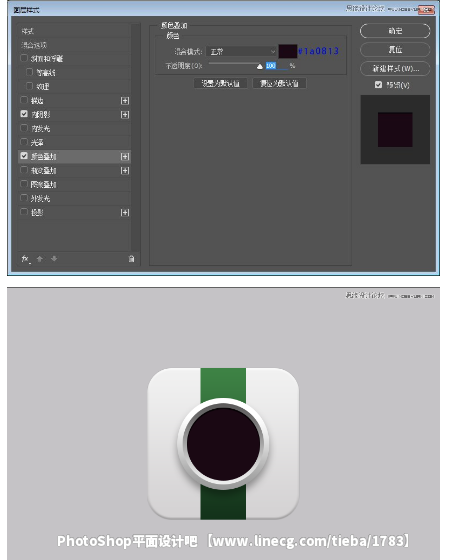Image resolution: width=465 pixels, height=560 pixels.
Task: Click the opacity value field showing 100
Action: tap(276, 66)
